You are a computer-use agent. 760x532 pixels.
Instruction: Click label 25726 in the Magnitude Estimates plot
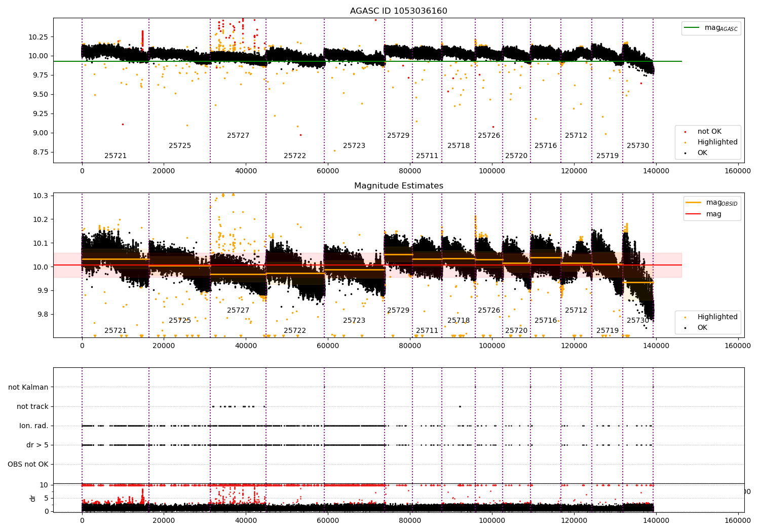[489, 311]
